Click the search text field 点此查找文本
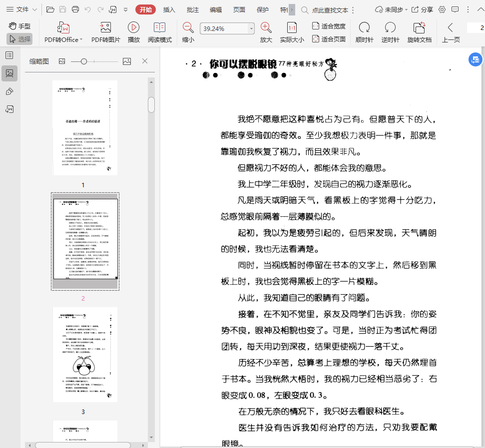 330,10
